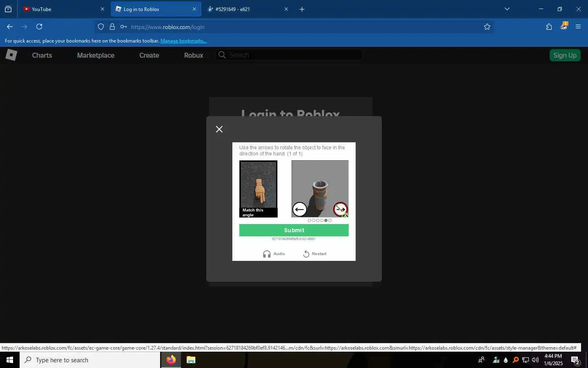
Task: Open the orange magnifier tray icon
Action: click(515, 360)
